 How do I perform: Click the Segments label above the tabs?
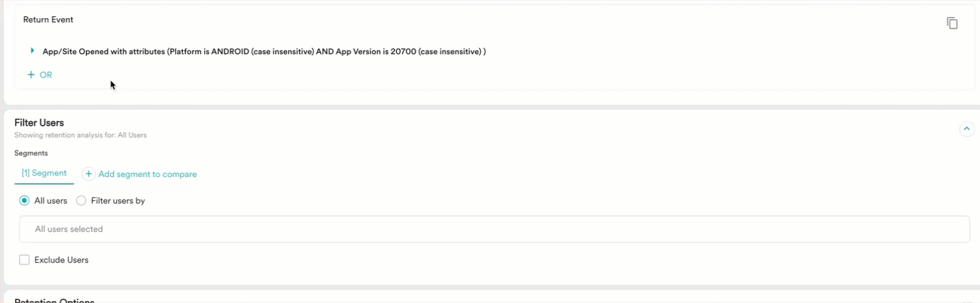31,153
